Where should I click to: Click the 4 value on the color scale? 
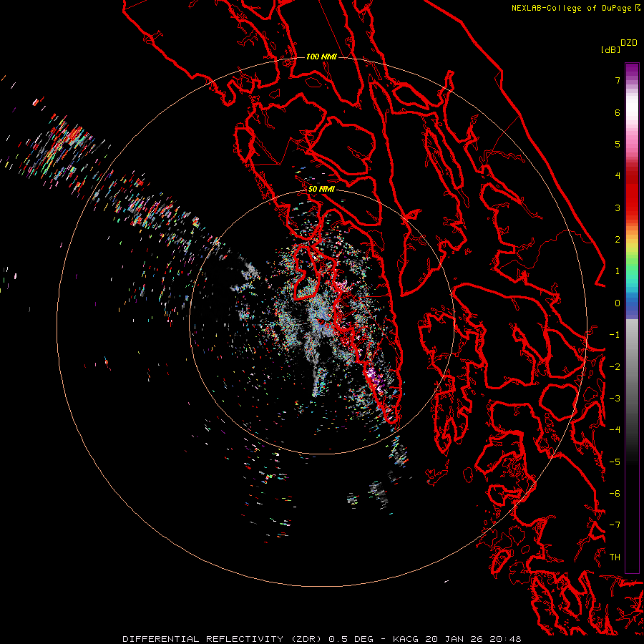pyautogui.click(x=618, y=176)
